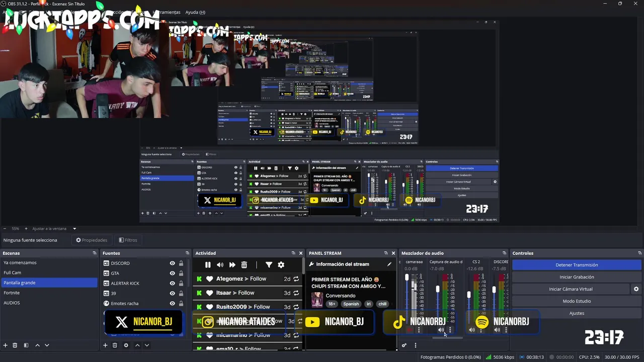Open audio mixer three-dot menu
Screen dimensions: 644x362
pyautogui.click(x=415, y=345)
